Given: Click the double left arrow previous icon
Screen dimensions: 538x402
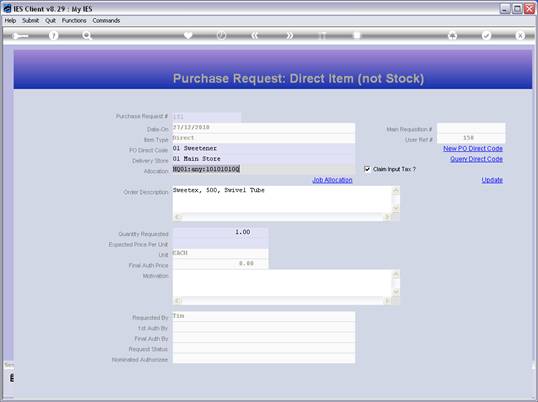Looking at the screenshot, I should coord(255,35).
